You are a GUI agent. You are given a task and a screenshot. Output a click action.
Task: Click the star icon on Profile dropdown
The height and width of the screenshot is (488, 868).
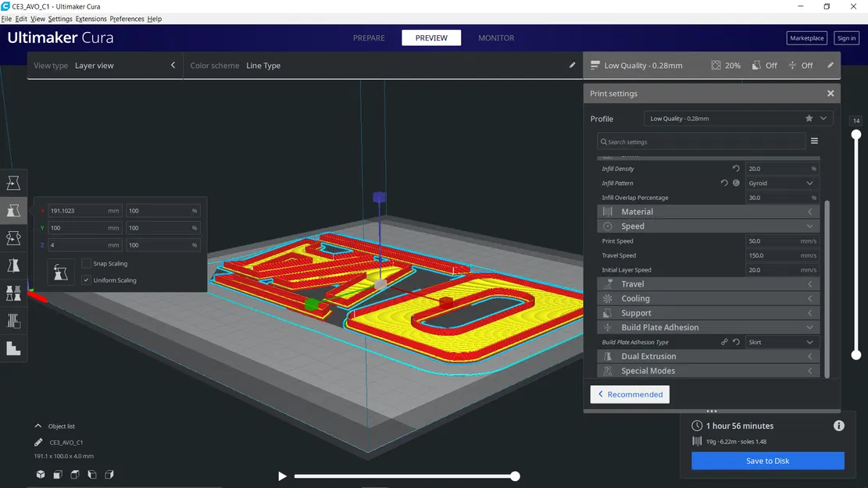tap(809, 119)
